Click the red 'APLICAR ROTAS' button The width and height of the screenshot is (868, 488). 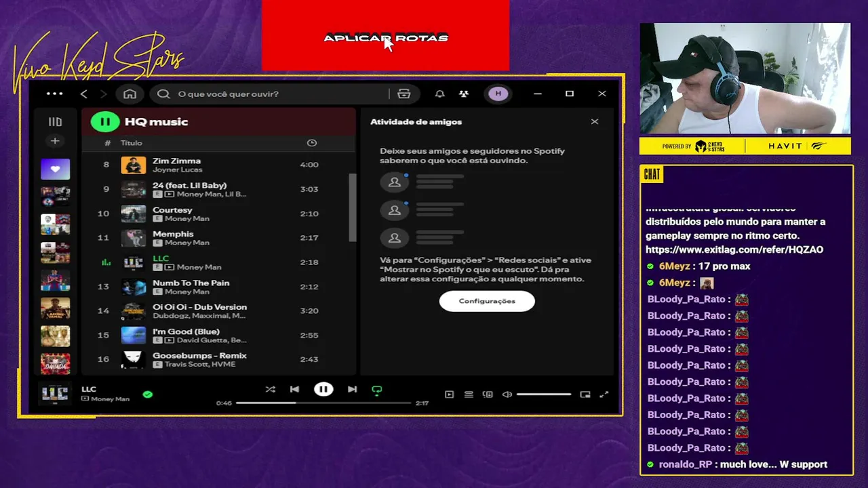pyautogui.click(x=385, y=35)
